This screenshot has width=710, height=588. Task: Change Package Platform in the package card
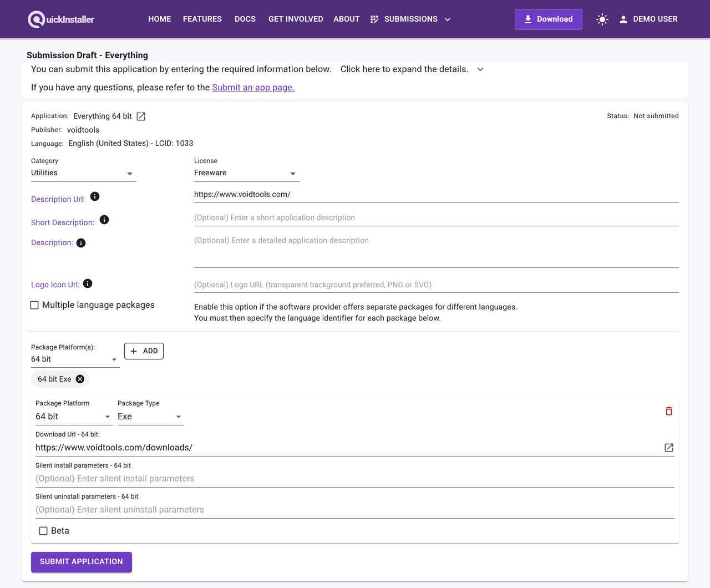(74, 417)
